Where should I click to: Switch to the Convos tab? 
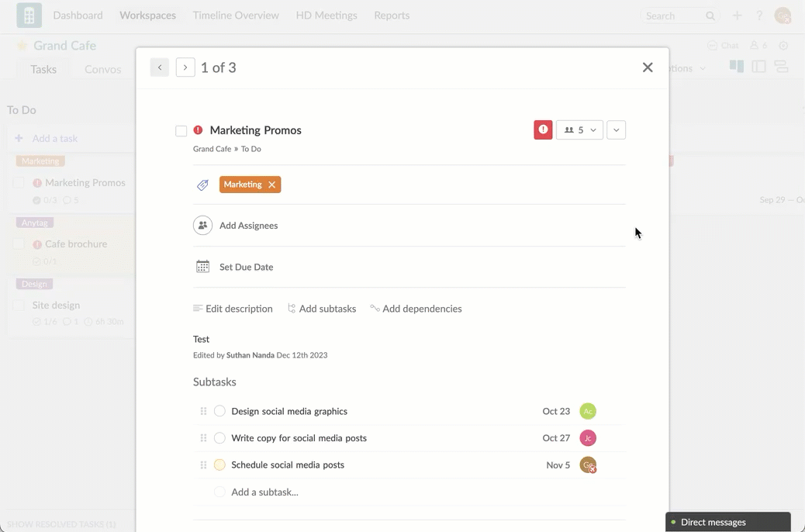pyautogui.click(x=102, y=69)
